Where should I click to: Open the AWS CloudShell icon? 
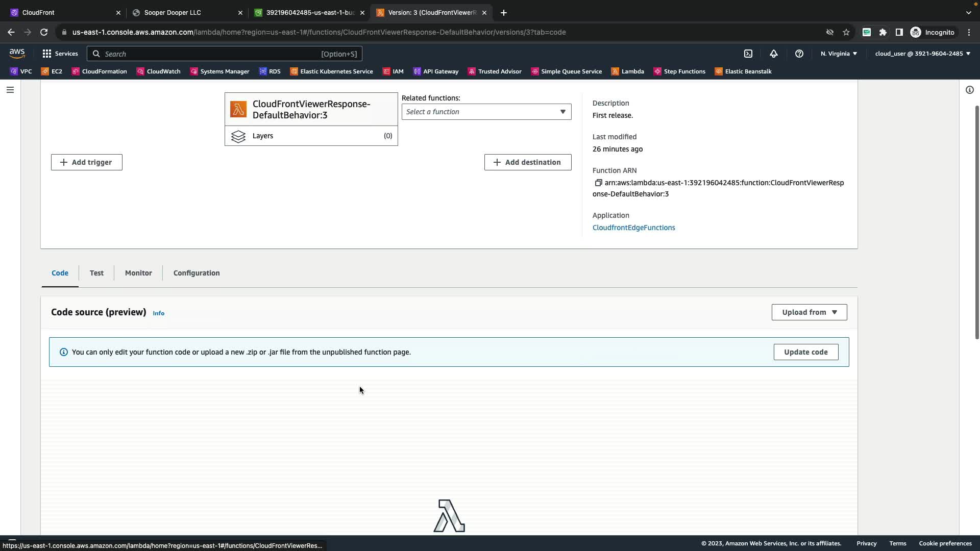coord(748,54)
